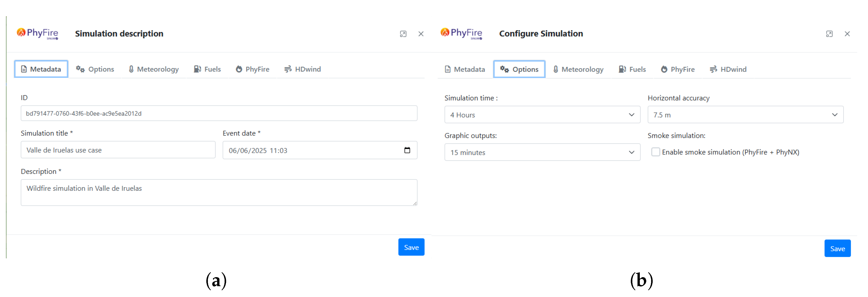Save the Configure Simulation options
Viewport: 868px width, 297px height.
point(837,249)
